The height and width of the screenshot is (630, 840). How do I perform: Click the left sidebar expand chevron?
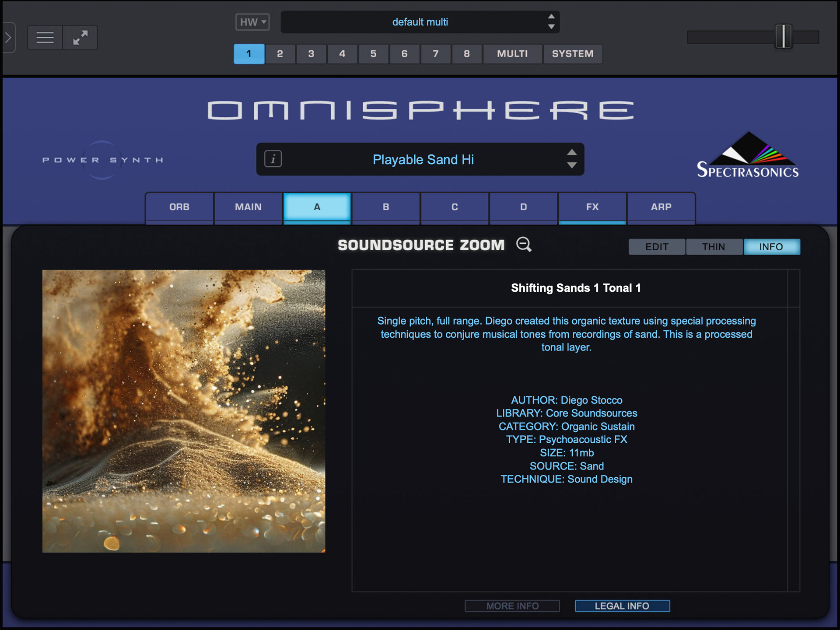(x=8, y=38)
